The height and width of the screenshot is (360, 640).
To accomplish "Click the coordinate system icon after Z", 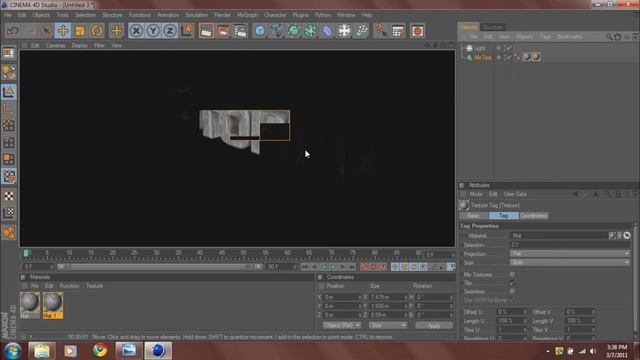I will click(x=187, y=31).
